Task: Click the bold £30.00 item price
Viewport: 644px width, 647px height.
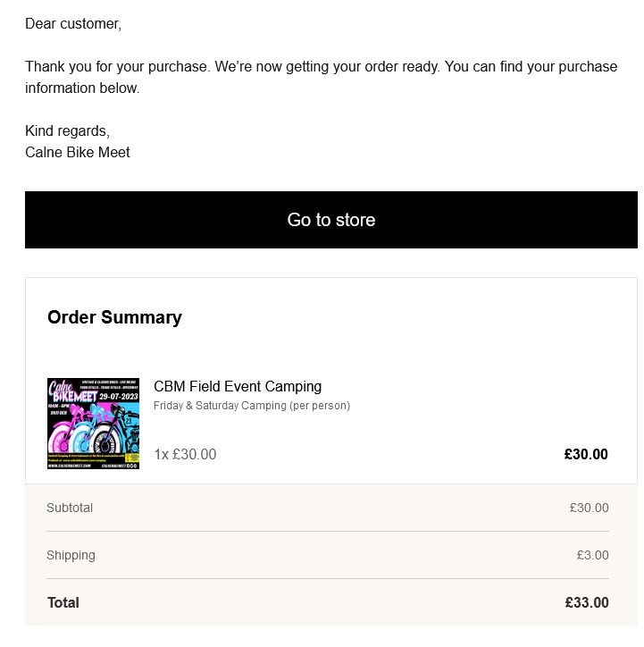Action: tap(586, 454)
